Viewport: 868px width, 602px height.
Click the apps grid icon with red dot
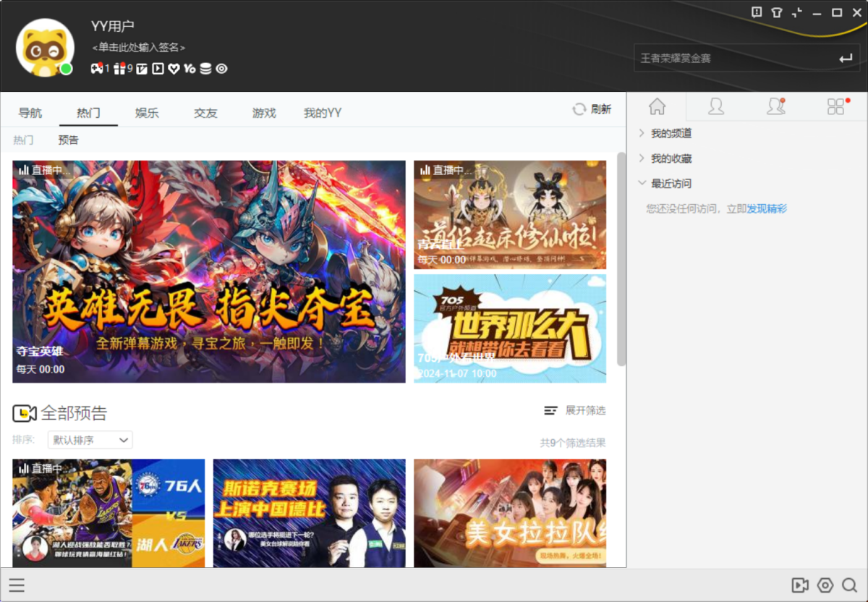tap(835, 106)
